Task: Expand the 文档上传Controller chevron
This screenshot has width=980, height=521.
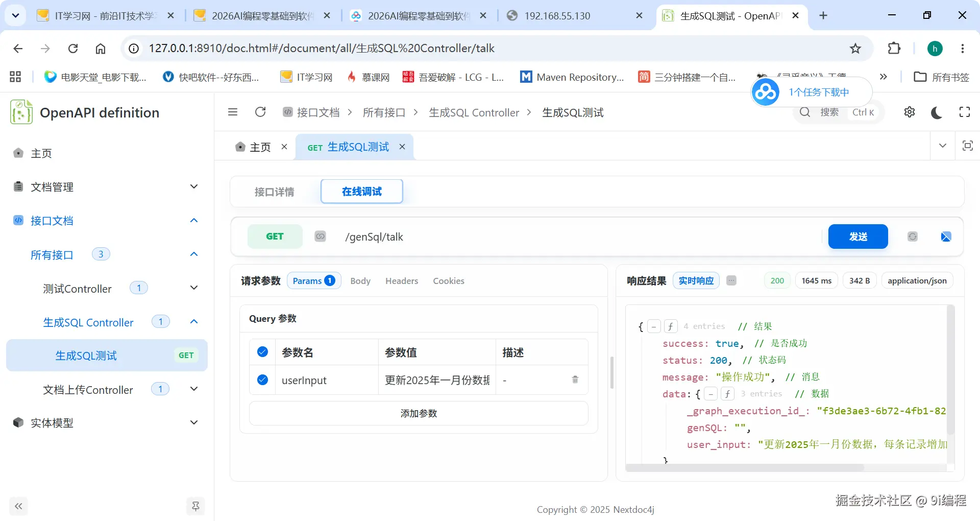Action: coord(194,389)
